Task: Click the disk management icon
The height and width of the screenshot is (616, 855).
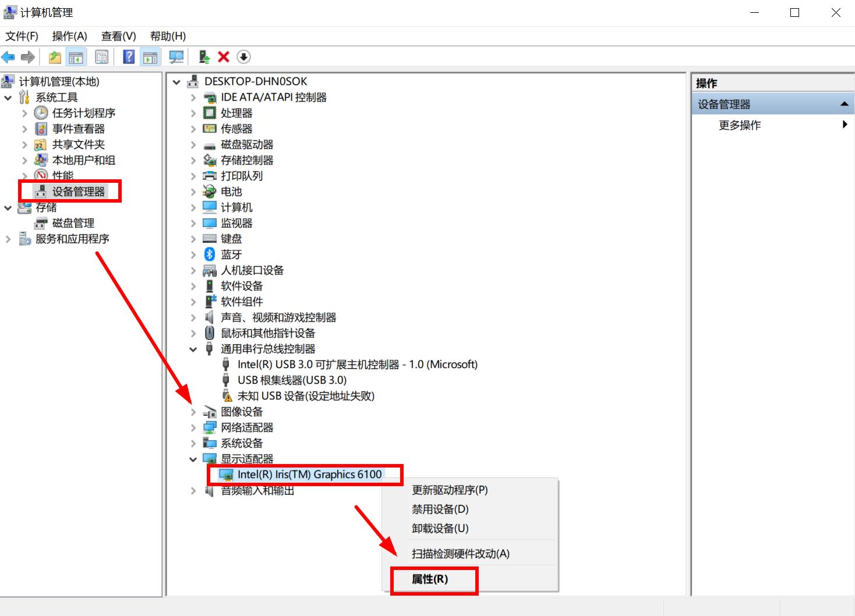Action: 41,223
